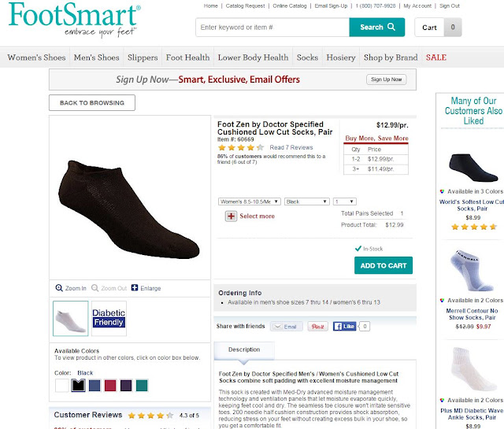Click the red plus Select more icon
This screenshot has width=504, height=429.
tap(231, 216)
